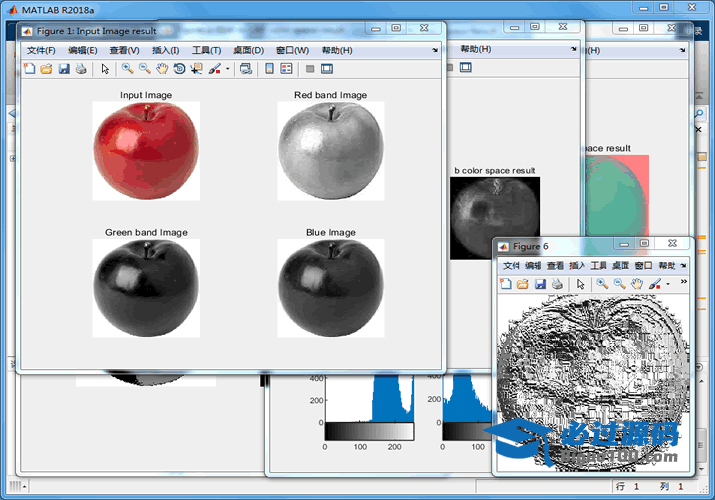715x500 pixels.
Task: Click the left histogram plot in background figure
Action: click(370, 399)
